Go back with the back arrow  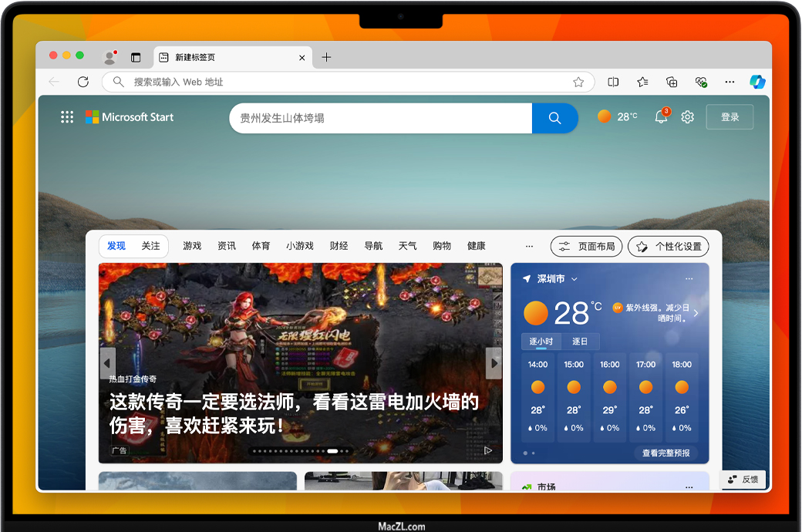54,82
